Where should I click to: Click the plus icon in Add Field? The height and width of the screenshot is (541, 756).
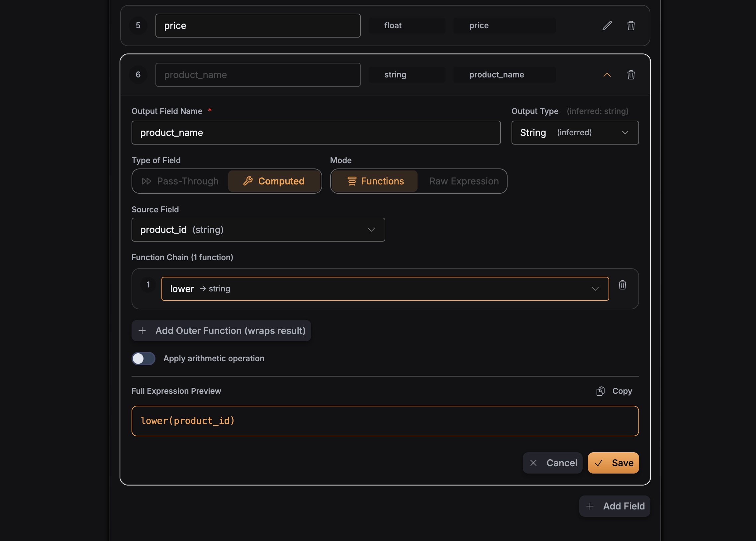coord(590,506)
